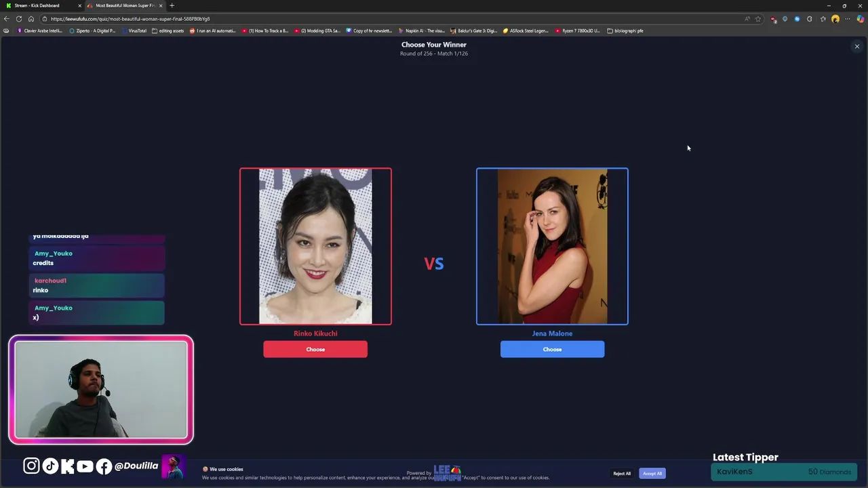
Task: Open the browser favorites hub icon
Action: point(823,19)
